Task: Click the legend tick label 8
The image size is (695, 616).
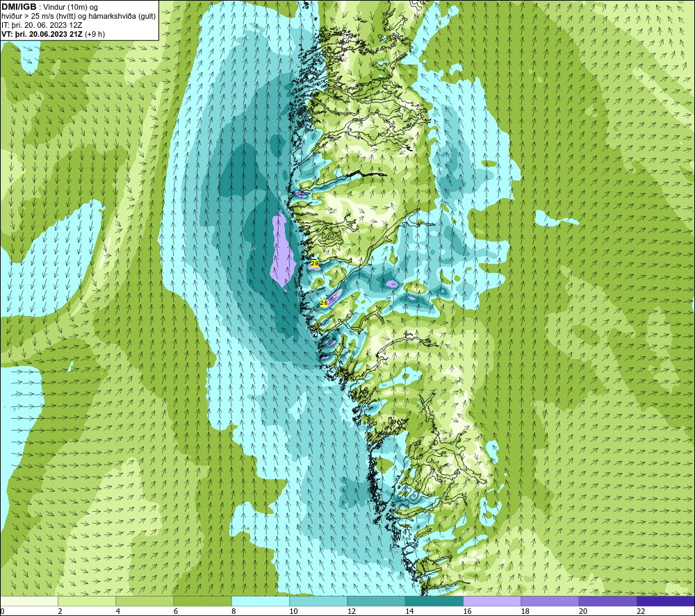Action: (234, 611)
